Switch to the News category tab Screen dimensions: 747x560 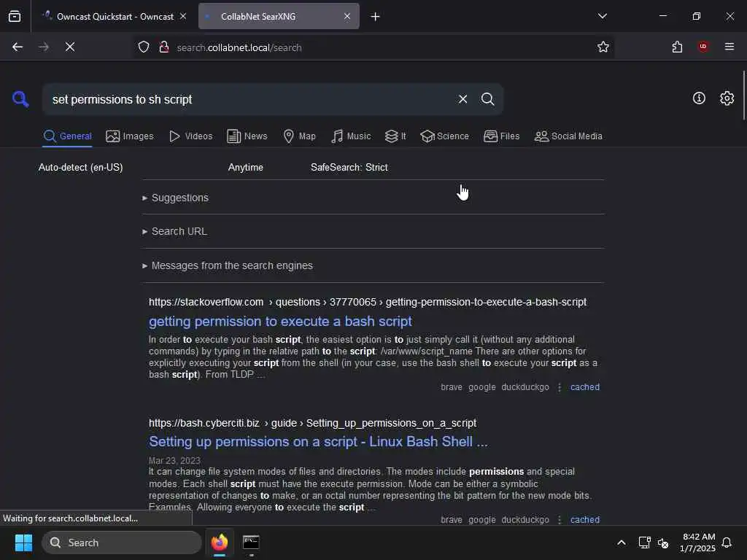tap(247, 136)
